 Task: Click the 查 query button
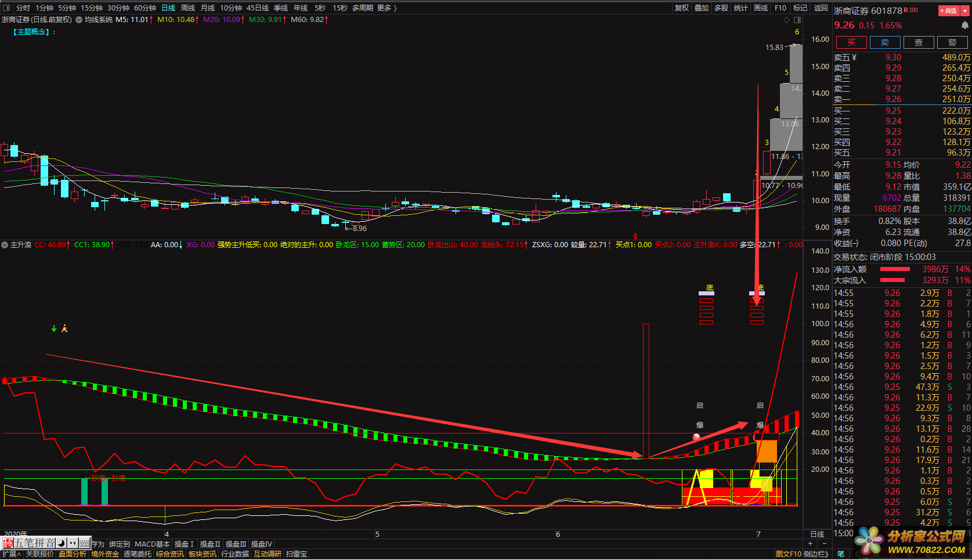click(x=919, y=42)
